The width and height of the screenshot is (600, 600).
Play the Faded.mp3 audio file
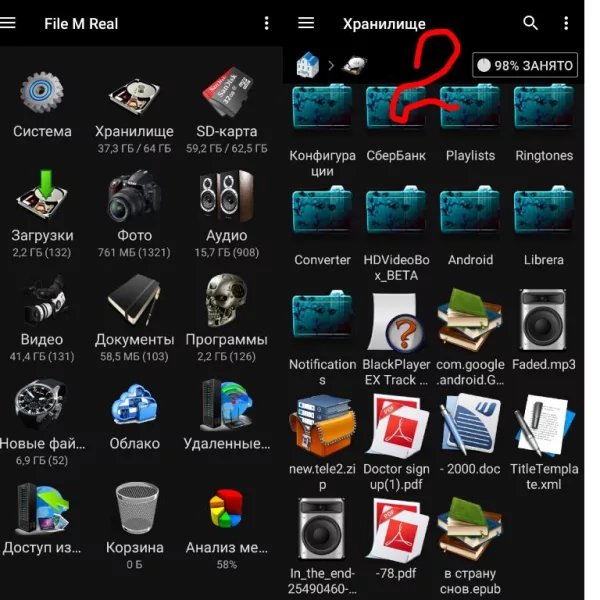tap(544, 320)
